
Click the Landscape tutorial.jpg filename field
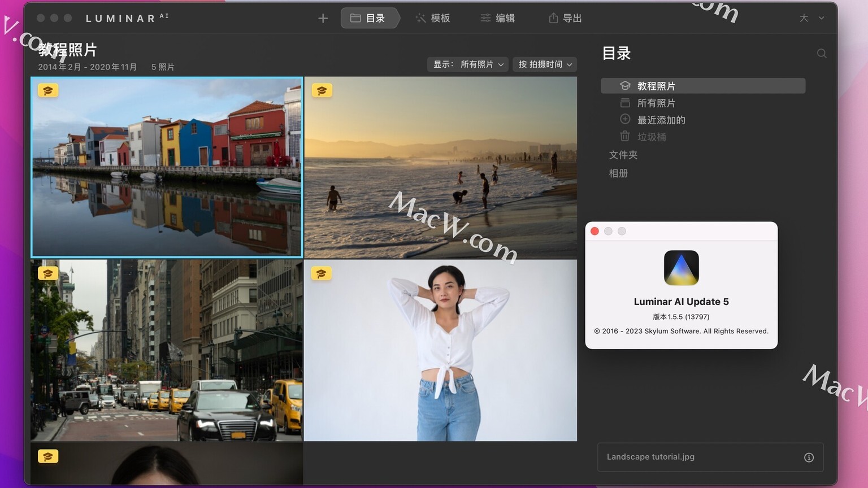pyautogui.click(x=710, y=457)
